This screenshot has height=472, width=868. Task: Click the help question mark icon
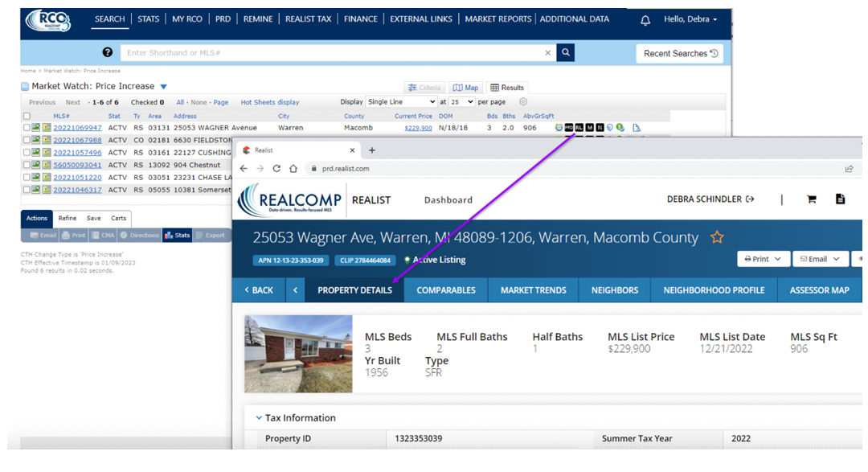tap(108, 52)
